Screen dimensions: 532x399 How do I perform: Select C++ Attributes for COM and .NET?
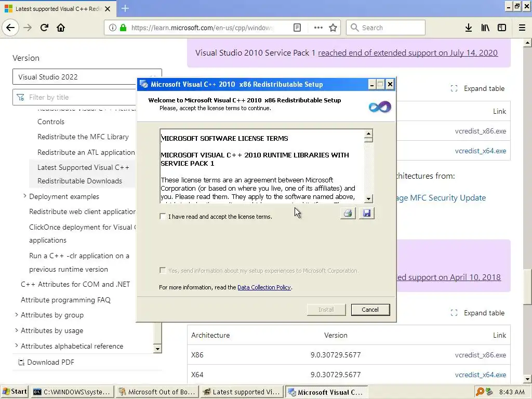pyautogui.click(x=75, y=284)
